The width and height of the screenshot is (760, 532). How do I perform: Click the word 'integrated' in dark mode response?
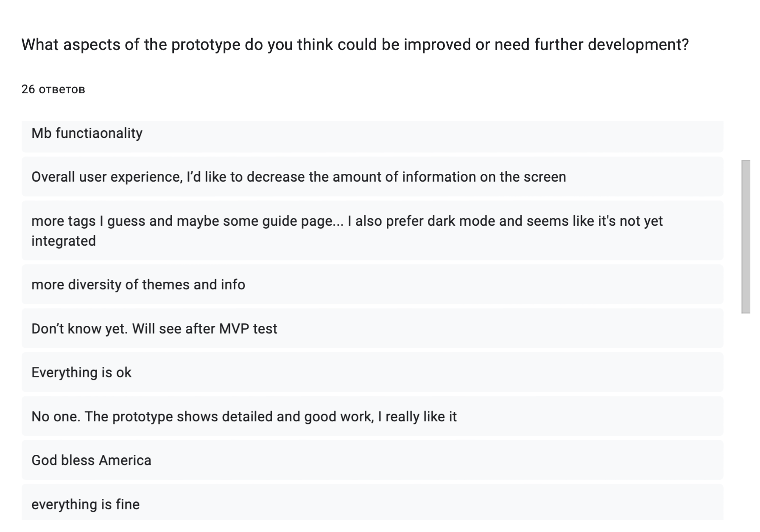[x=64, y=241]
